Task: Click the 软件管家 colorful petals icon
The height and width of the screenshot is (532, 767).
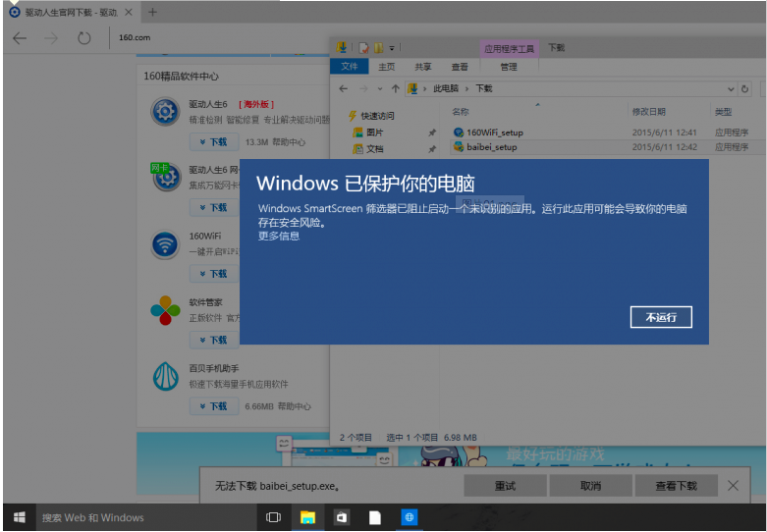Action: [165, 310]
